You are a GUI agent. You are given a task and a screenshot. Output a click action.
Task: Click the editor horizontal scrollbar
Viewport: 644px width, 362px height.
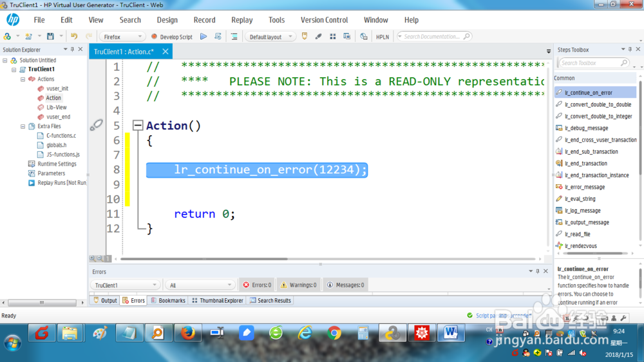(x=204, y=259)
